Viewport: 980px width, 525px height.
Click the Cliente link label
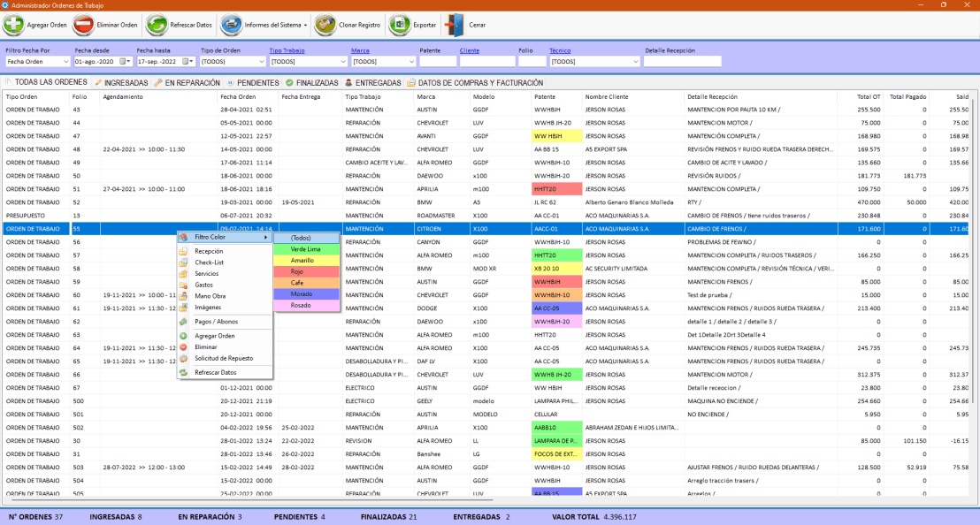469,50
